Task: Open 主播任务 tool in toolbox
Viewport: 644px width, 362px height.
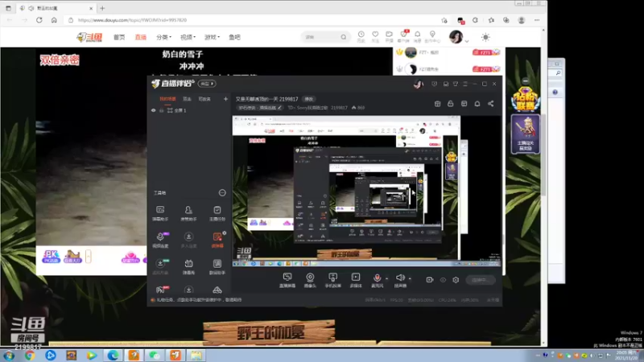Action: point(217,213)
